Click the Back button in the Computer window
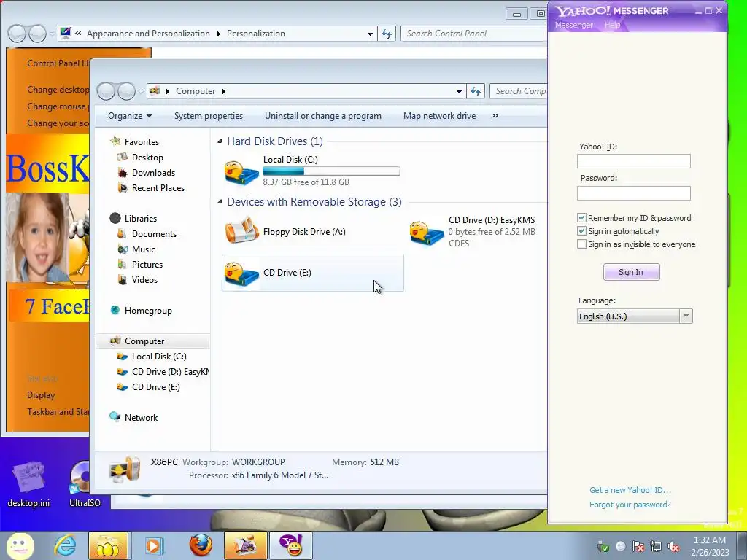 pyautogui.click(x=107, y=91)
